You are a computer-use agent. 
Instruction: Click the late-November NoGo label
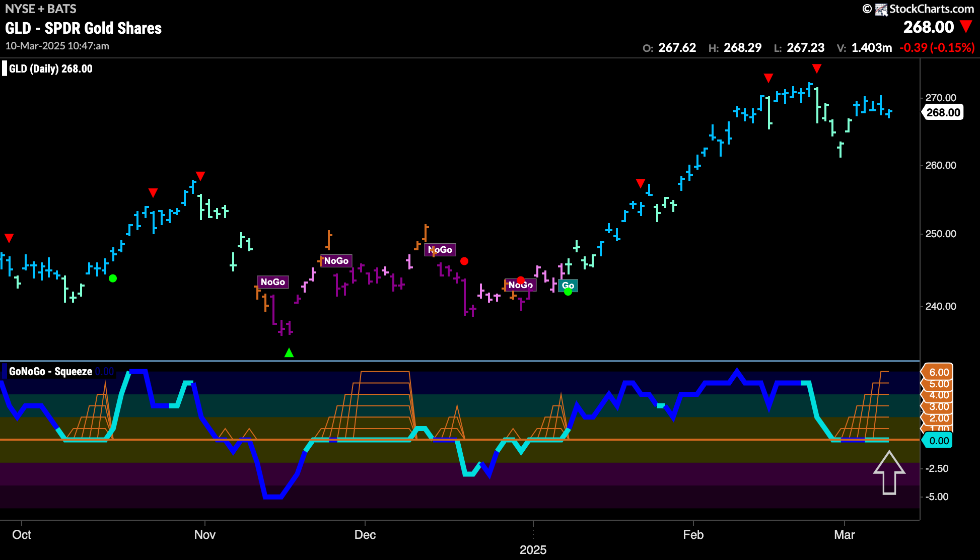click(x=336, y=261)
